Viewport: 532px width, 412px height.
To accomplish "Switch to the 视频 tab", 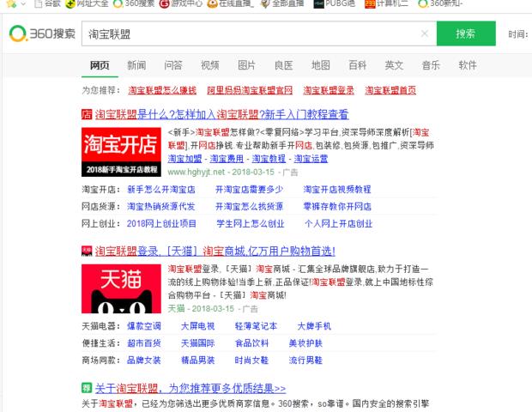I will click(210, 65).
